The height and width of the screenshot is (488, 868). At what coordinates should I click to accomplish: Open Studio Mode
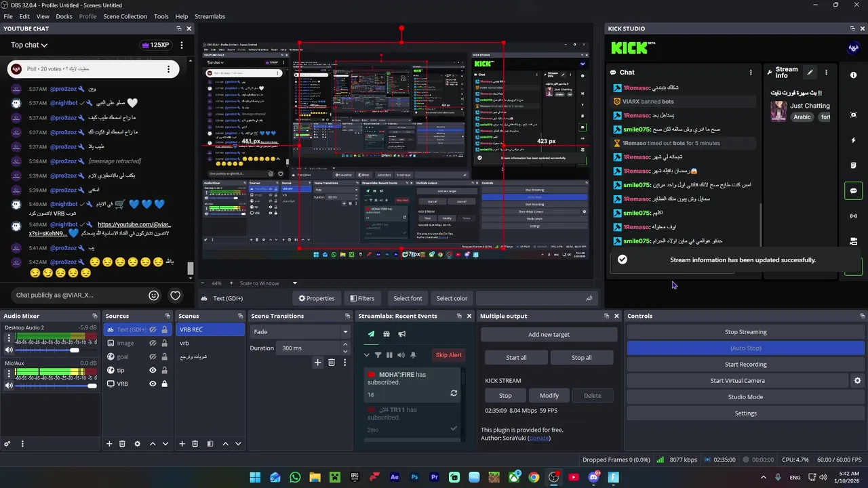pyautogui.click(x=745, y=397)
